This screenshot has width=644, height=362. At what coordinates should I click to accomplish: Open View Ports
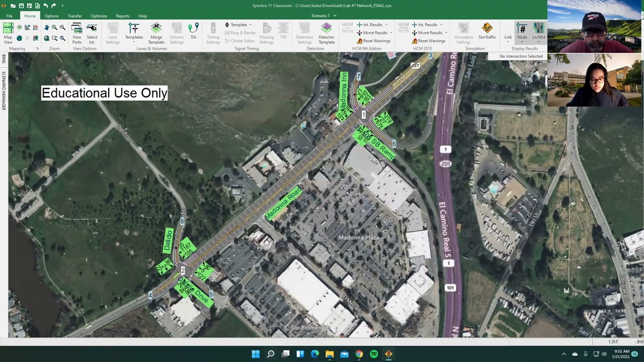pos(77,33)
